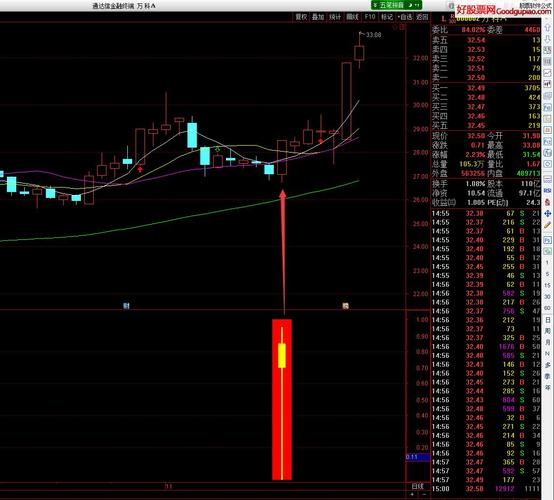Click the 15:00 trade row 12912

(x=485, y=489)
